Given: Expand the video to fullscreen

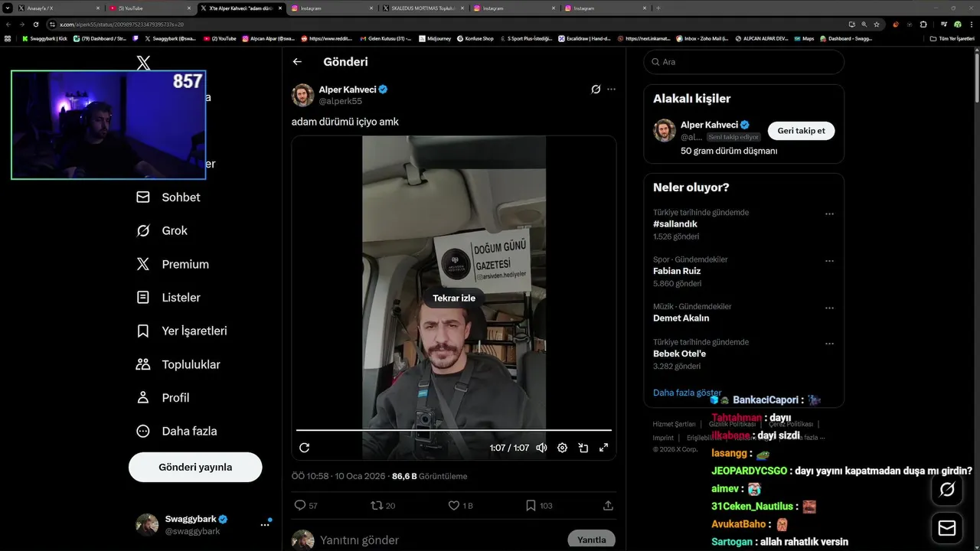Looking at the screenshot, I should click(x=603, y=448).
